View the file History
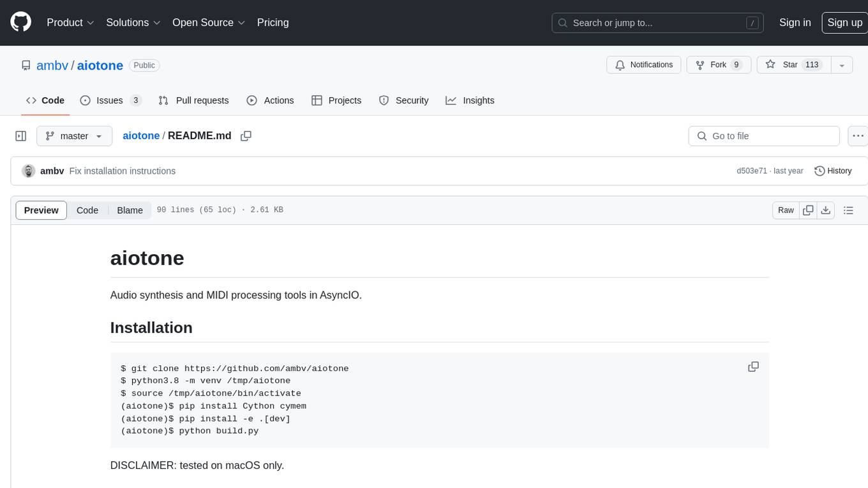This screenshot has width=868, height=488. coord(833,171)
